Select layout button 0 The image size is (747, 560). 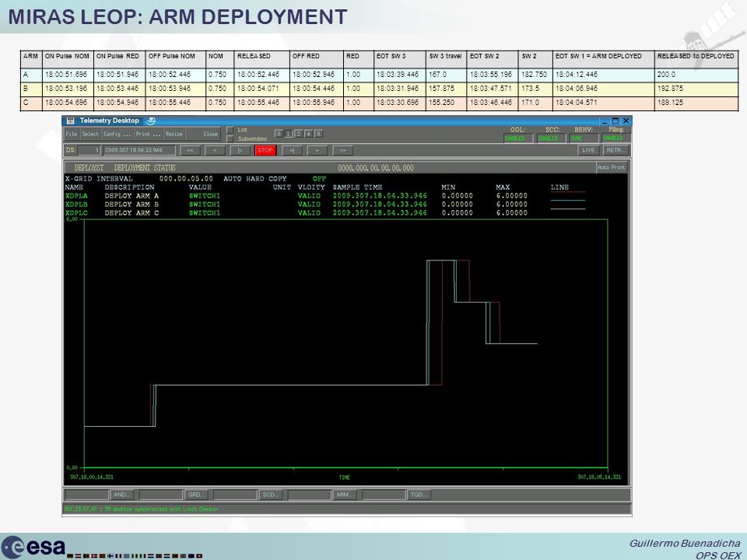(x=279, y=134)
